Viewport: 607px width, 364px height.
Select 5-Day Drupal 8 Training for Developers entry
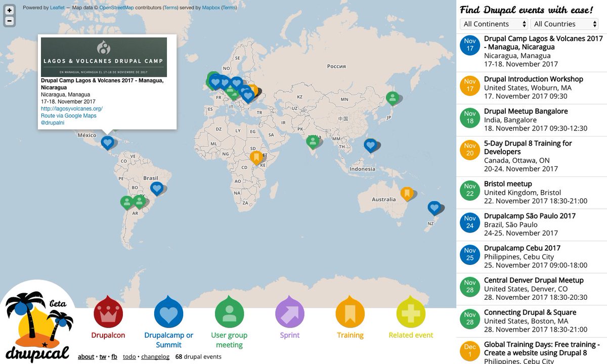(x=532, y=156)
